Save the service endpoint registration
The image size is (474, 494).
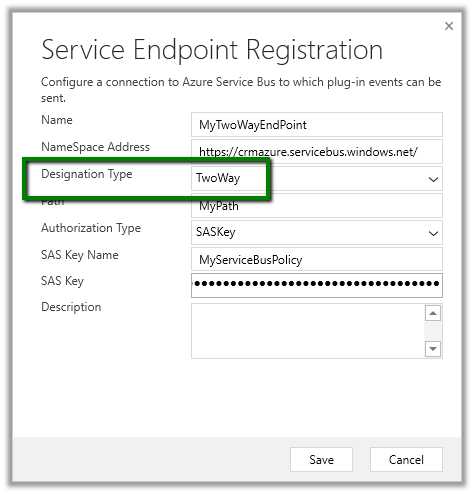click(321, 459)
